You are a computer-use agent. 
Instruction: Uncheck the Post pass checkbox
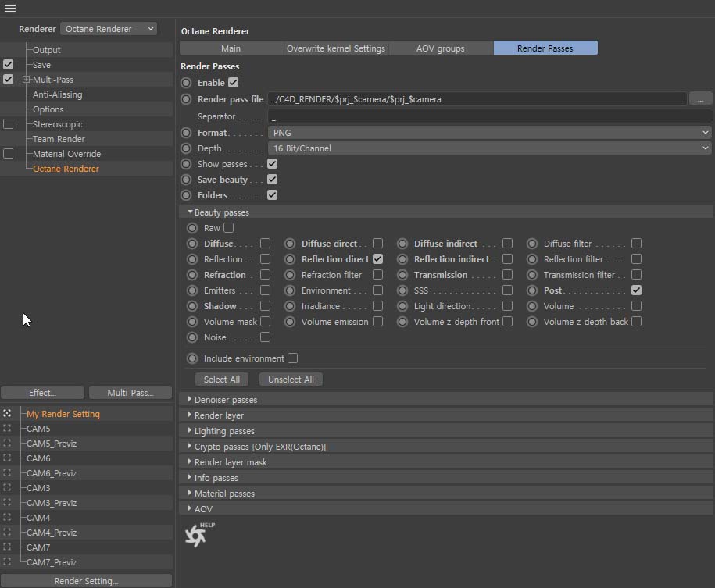coord(637,290)
